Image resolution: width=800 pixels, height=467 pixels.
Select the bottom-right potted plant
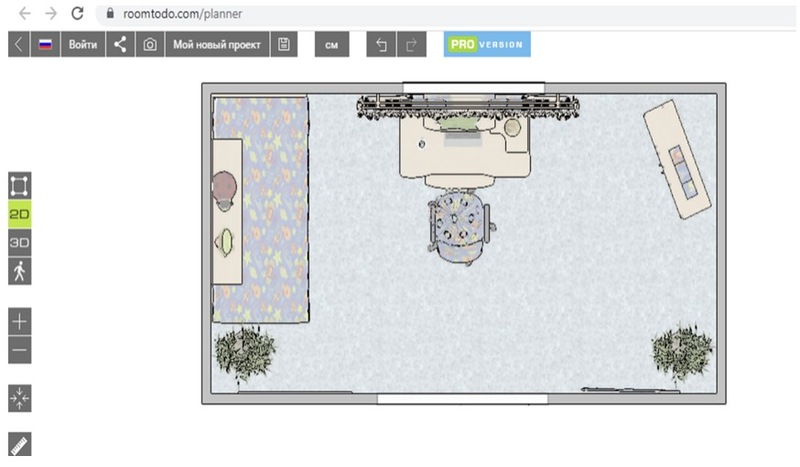pyautogui.click(x=682, y=352)
